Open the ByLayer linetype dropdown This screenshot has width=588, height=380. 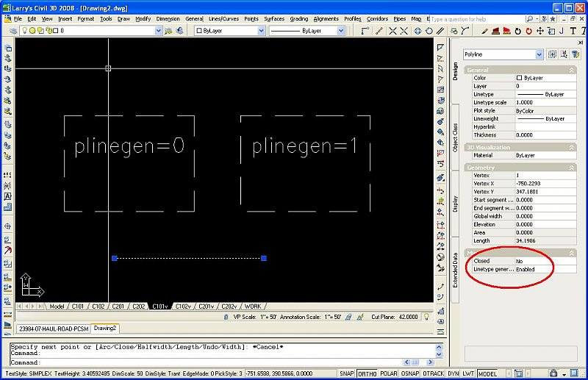pyautogui.click(x=340, y=31)
